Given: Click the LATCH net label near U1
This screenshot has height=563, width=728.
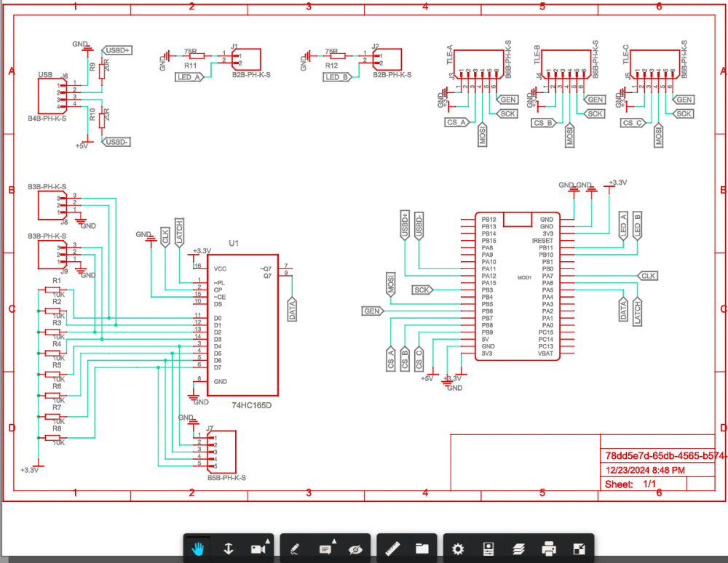Looking at the screenshot, I should (180, 233).
